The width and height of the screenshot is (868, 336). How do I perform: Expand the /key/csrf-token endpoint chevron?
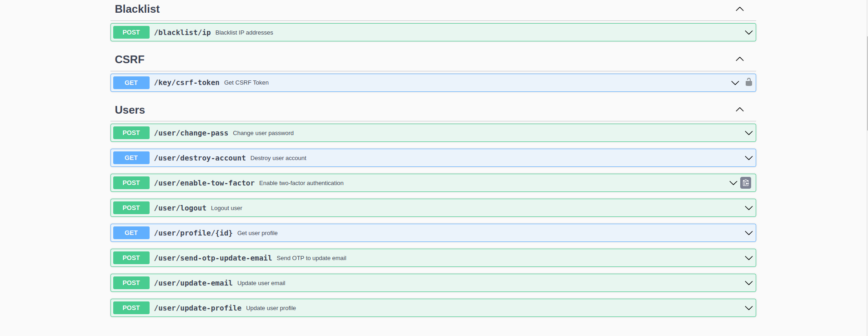(735, 83)
